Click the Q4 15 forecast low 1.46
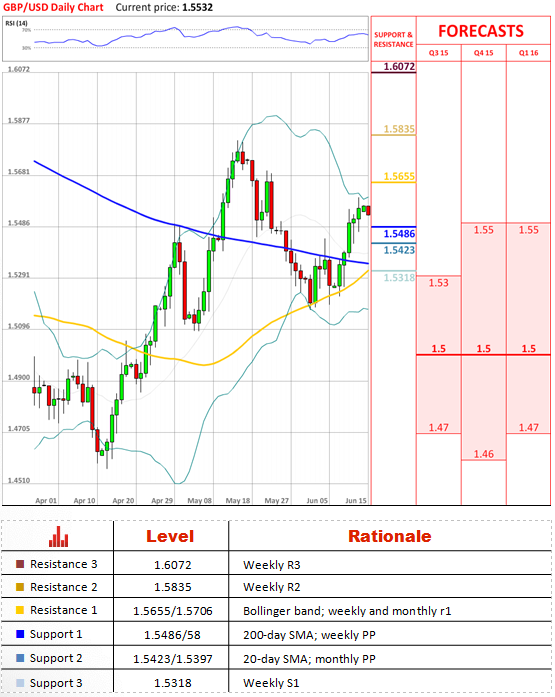 pyautogui.click(x=483, y=454)
